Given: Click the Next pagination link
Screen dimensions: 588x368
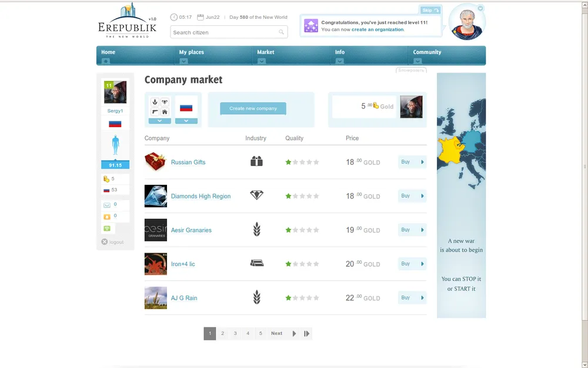Looking at the screenshot, I should 277,333.
